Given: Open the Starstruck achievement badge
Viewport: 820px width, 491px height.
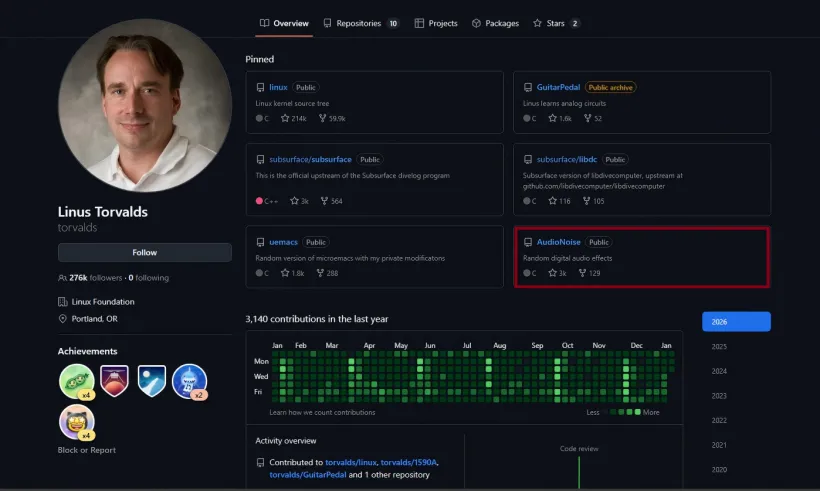Looking at the screenshot, I should 76,421.
